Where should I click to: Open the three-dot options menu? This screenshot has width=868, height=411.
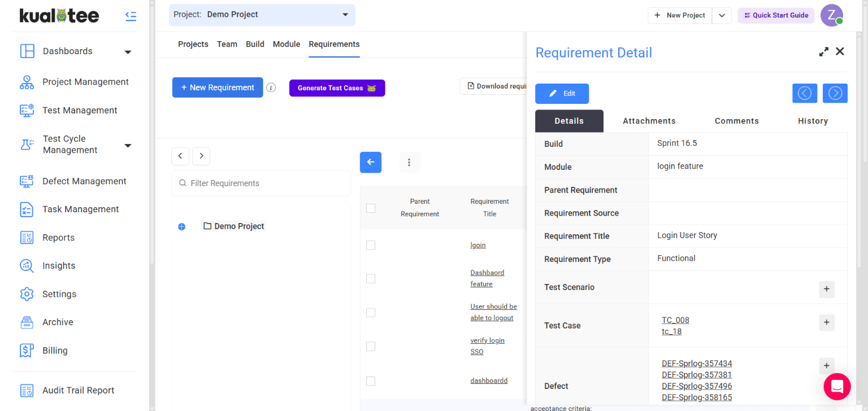tap(409, 163)
